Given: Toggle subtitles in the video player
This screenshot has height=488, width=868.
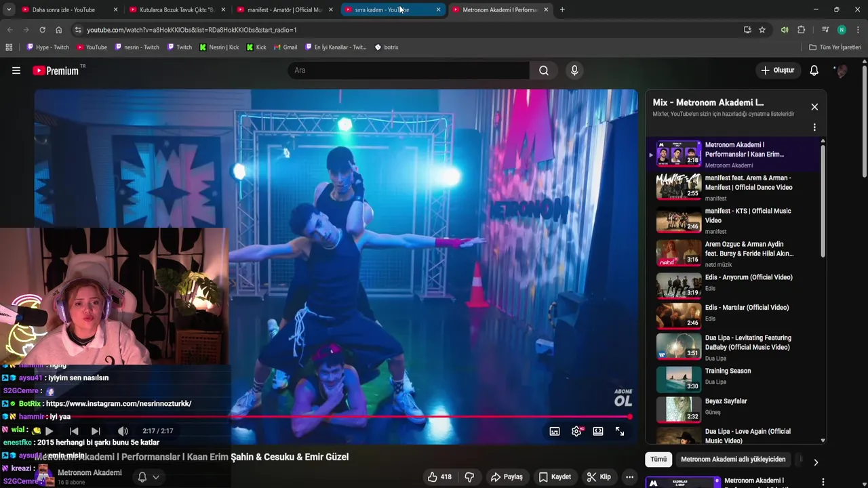Looking at the screenshot, I should coord(555,431).
